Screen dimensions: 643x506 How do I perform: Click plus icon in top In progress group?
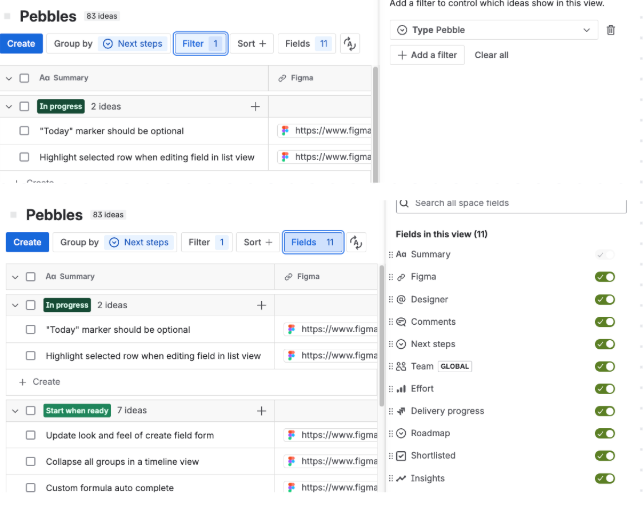[255, 107]
